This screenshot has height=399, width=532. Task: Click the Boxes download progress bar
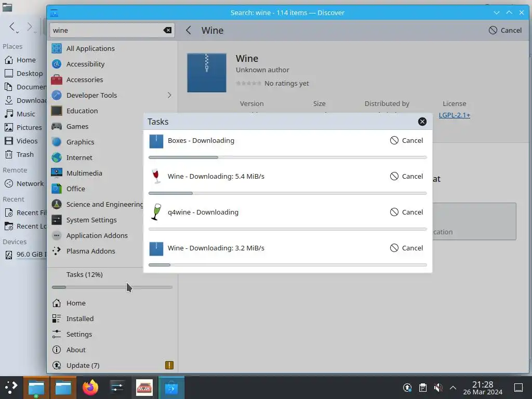288,157
